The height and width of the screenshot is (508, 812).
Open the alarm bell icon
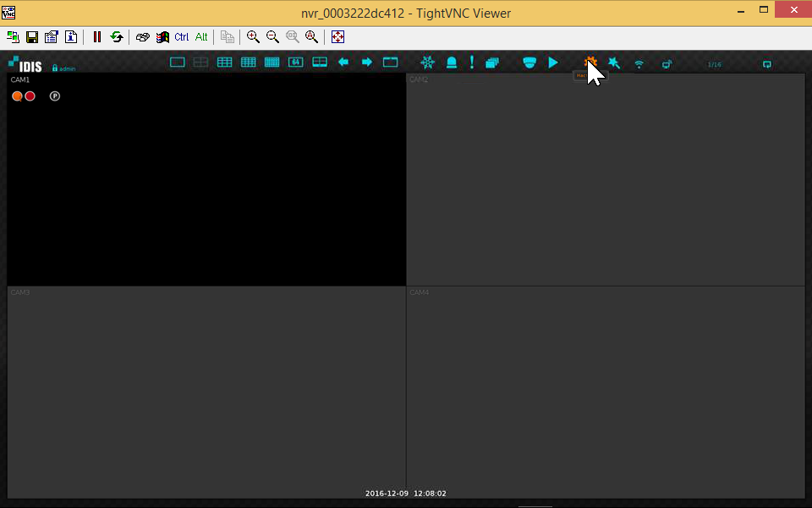pos(452,63)
